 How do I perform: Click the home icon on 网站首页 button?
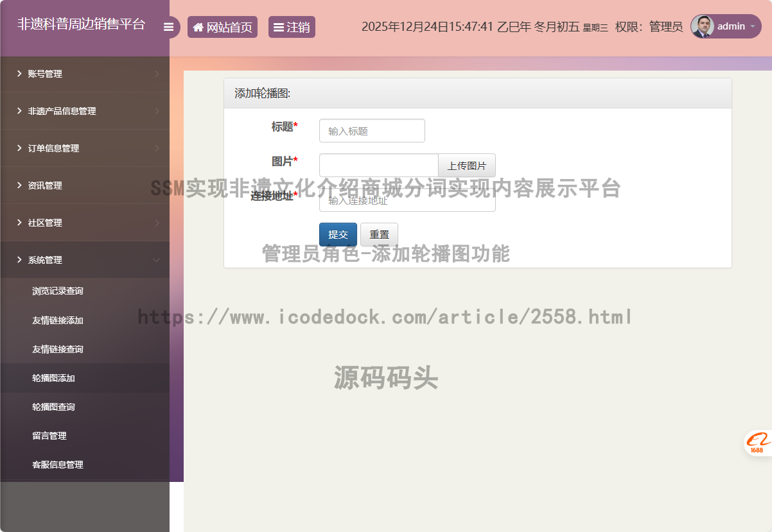(199, 26)
